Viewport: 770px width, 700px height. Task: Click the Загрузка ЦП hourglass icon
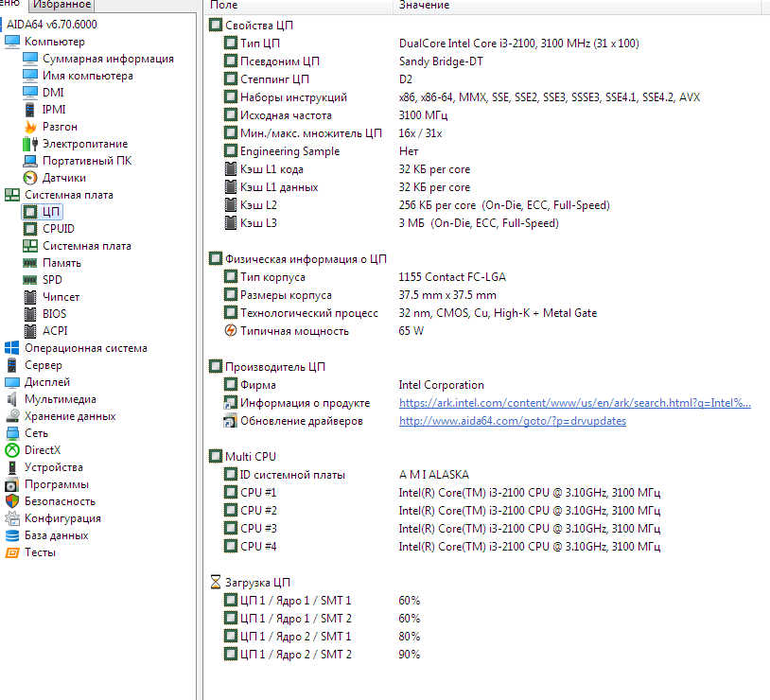coord(216,582)
